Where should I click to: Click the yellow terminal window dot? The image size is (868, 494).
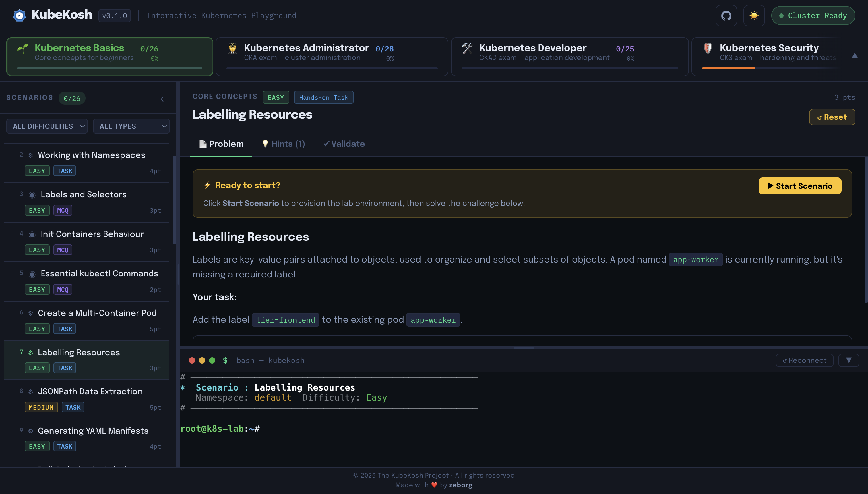pos(202,361)
